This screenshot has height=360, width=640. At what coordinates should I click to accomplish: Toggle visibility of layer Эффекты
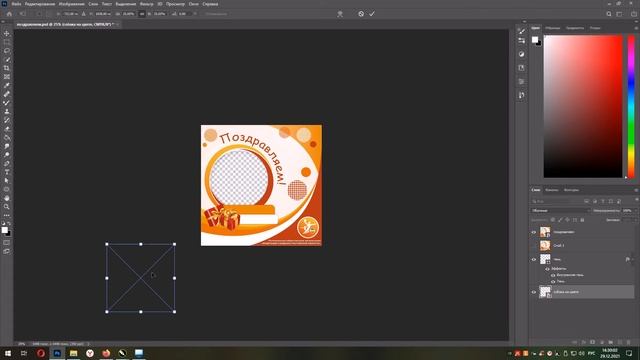tap(547, 269)
